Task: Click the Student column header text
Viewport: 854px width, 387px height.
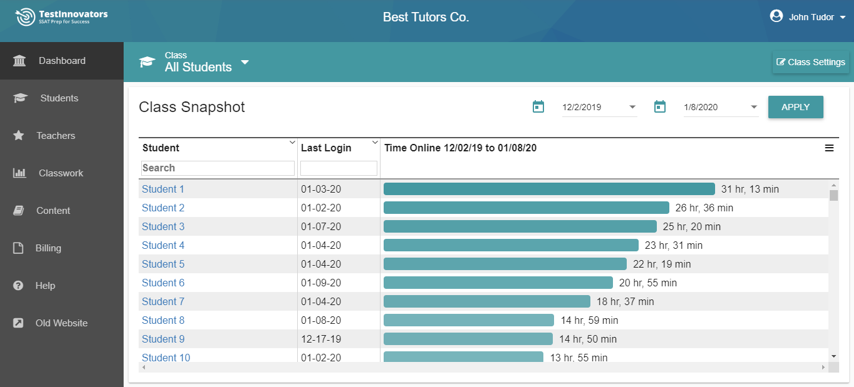Action: pos(161,148)
